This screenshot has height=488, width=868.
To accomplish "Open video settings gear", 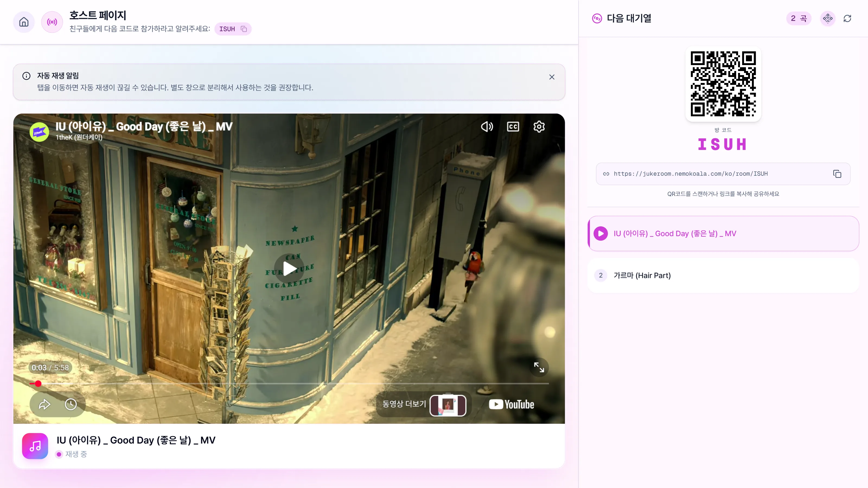I will pyautogui.click(x=539, y=127).
